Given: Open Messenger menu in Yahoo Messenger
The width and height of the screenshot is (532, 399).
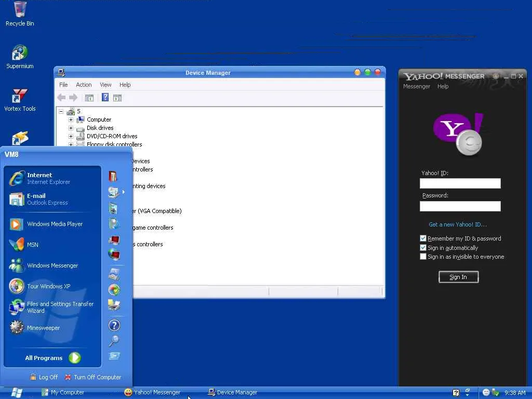Looking at the screenshot, I should 417,87.
